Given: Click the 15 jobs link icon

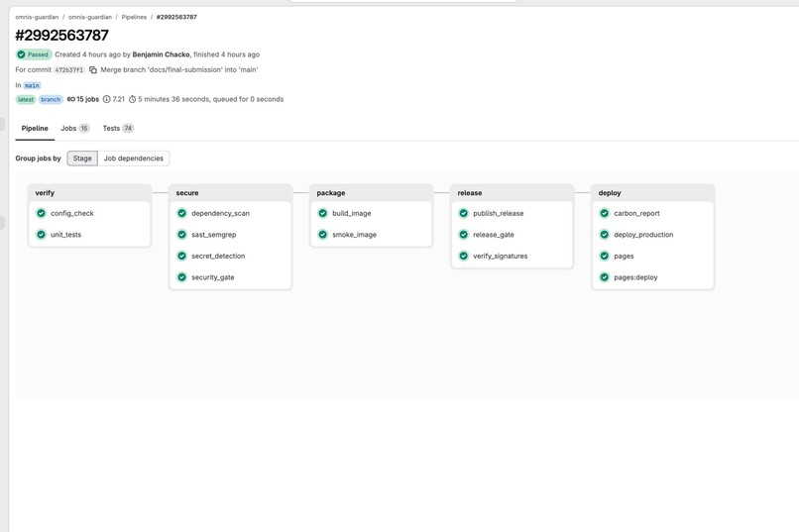Looking at the screenshot, I should tap(70, 99).
